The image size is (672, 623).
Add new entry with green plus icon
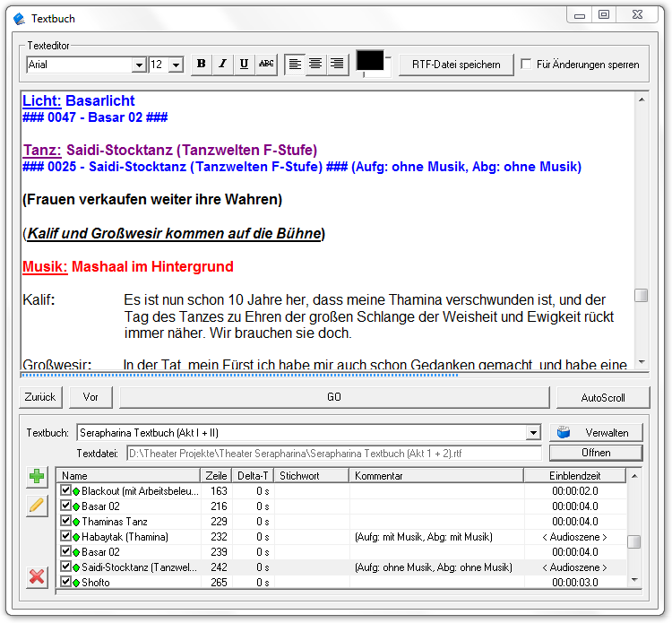37,477
